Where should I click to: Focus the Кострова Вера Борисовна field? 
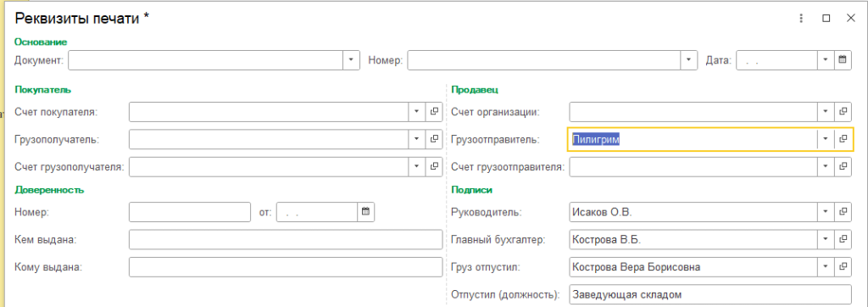pyautogui.click(x=693, y=266)
